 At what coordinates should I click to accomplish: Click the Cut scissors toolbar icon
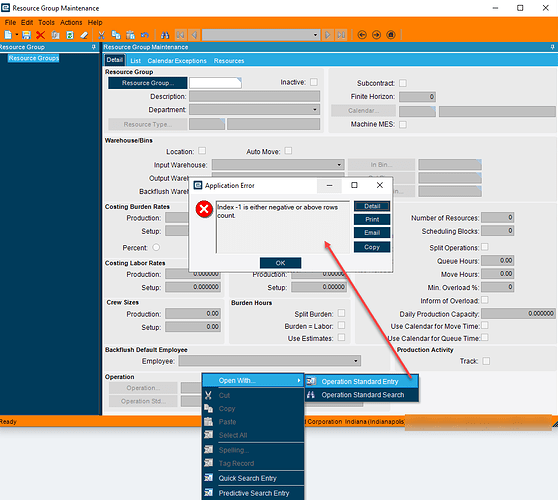pos(101,35)
